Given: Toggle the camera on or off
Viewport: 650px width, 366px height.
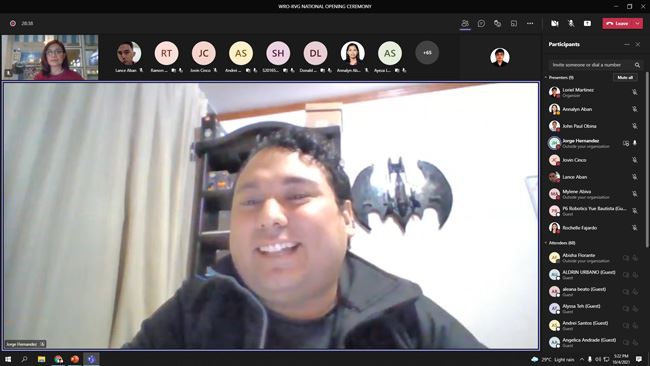Looking at the screenshot, I should coord(555,24).
